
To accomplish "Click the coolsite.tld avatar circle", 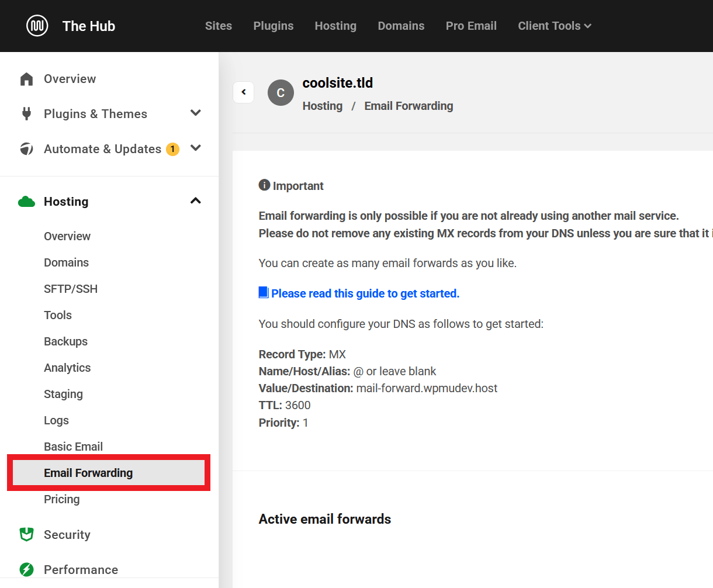I will [x=281, y=93].
